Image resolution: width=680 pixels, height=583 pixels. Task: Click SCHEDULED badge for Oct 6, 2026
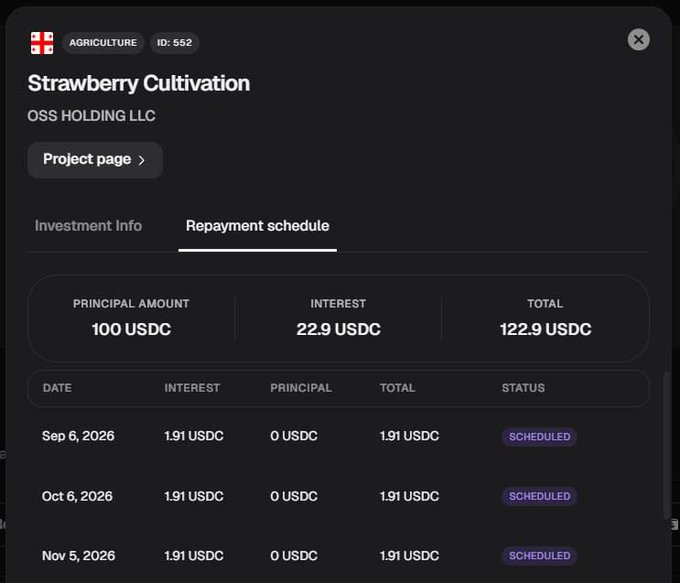coord(539,496)
